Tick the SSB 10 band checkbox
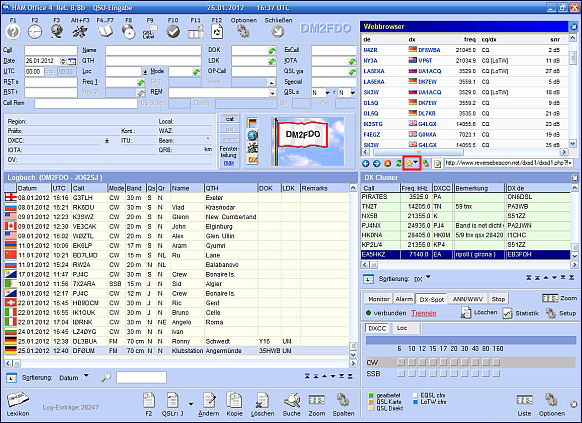This screenshot has width=582, height=423. click(x=411, y=373)
